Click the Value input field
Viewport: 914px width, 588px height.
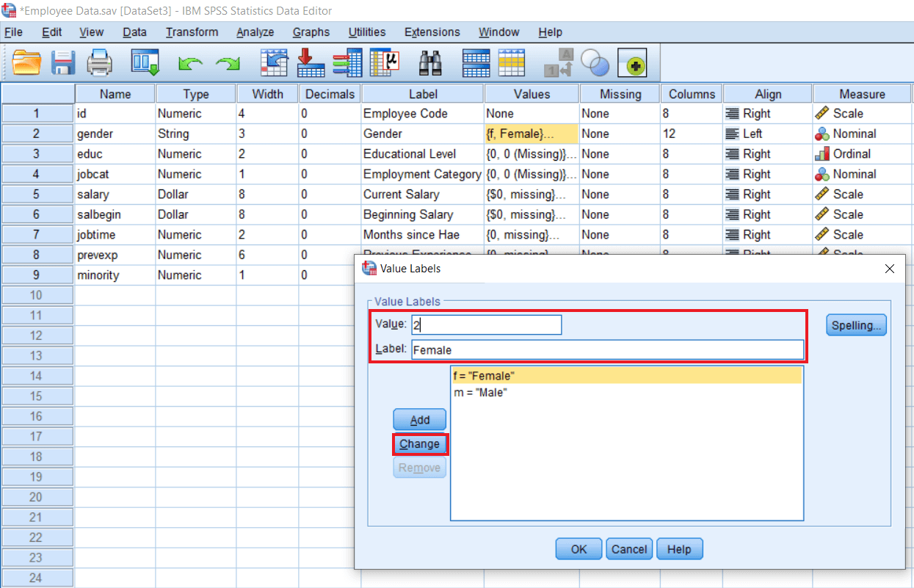pos(486,325)
